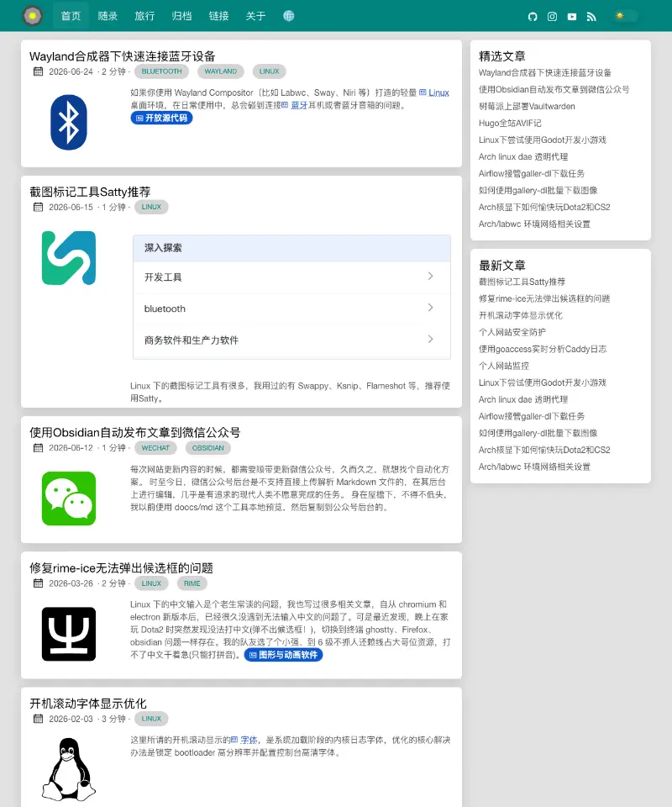672x807 pixels.
Task: Open the 归档 menu item
Action: click(182, 16)
